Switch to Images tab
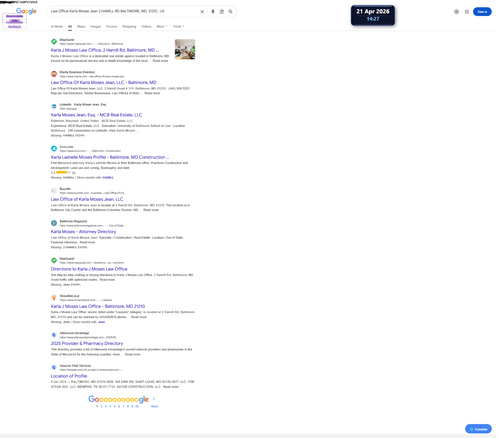 [x=96, y=26]
